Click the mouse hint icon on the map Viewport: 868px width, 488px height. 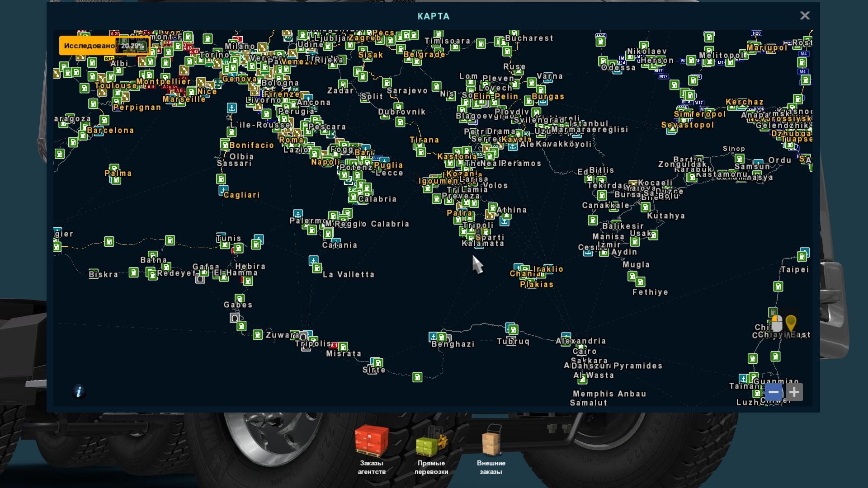777,323
